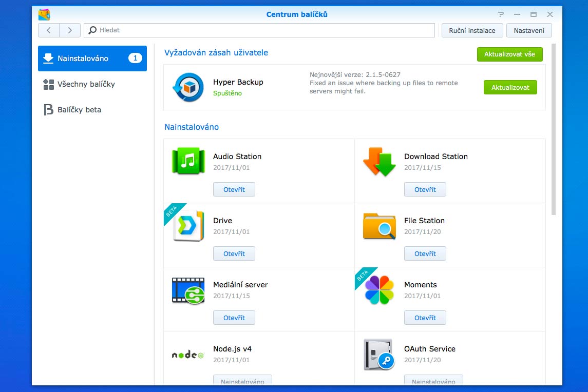
Task: Open Ruční instalace dialog
Action: click(x=472, y=30)
